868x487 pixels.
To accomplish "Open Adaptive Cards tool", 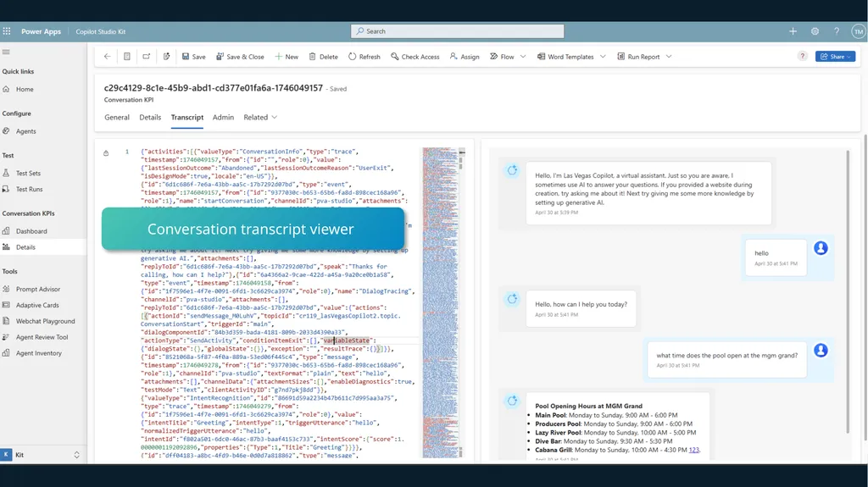I will point(37,306).
